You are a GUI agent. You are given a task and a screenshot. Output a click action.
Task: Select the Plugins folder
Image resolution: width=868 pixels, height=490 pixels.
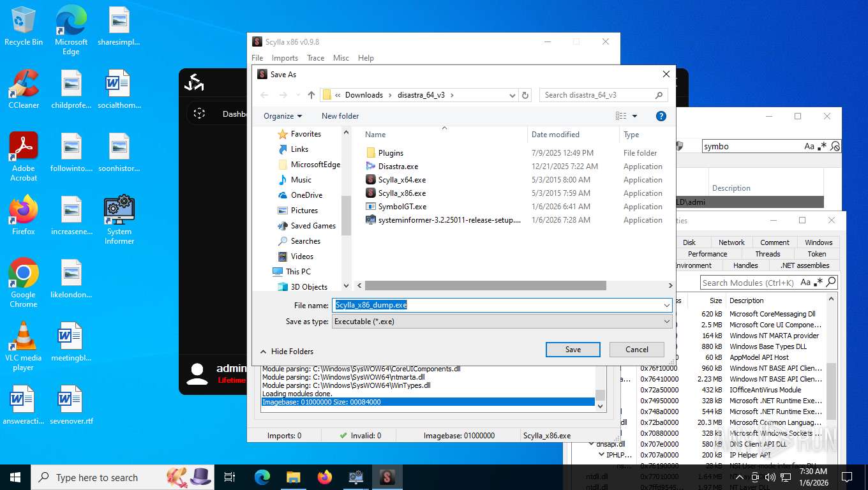391,153
